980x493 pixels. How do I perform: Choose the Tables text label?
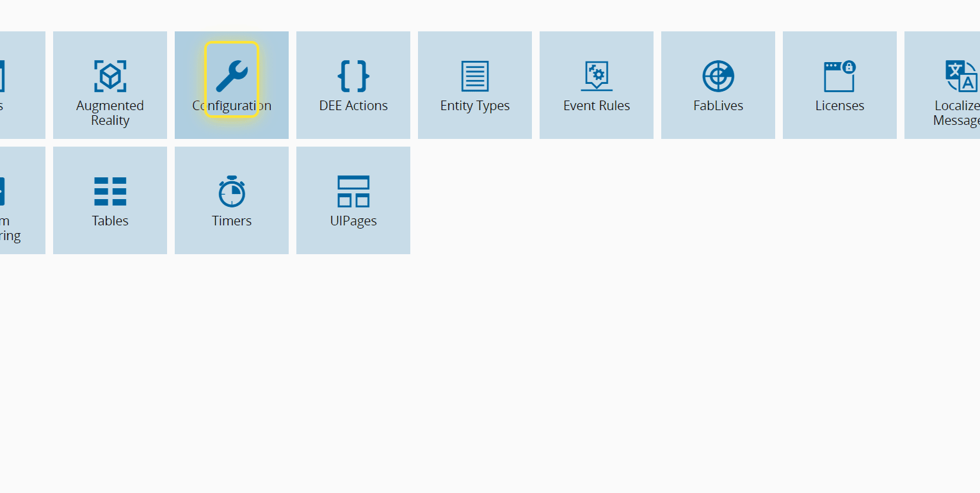110,221
